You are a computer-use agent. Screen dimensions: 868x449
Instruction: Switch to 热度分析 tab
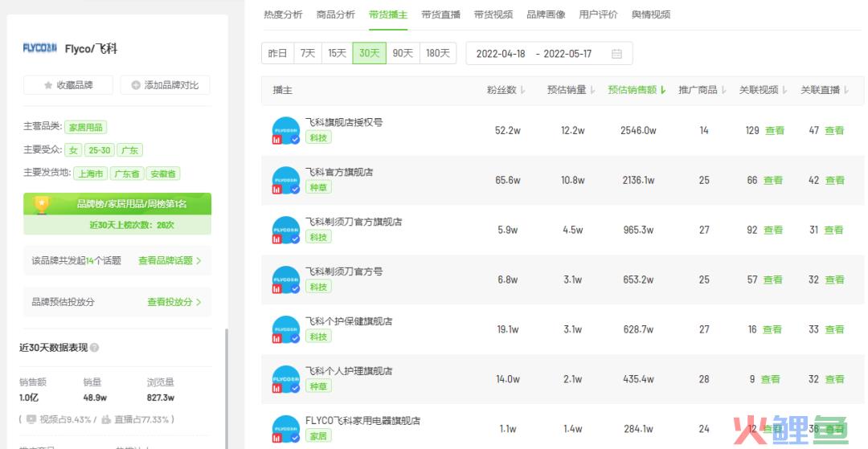(x=283, y=15)
